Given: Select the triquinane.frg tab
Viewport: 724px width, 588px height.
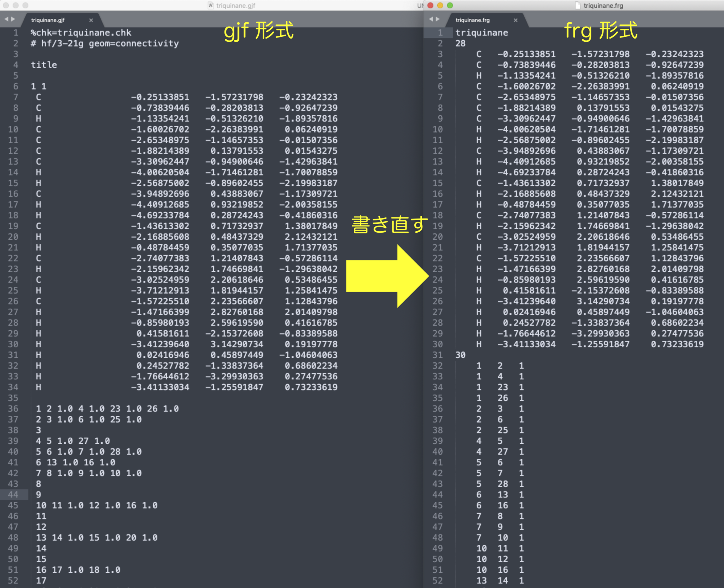Looking at the screenshot, I should coord(472,20).
